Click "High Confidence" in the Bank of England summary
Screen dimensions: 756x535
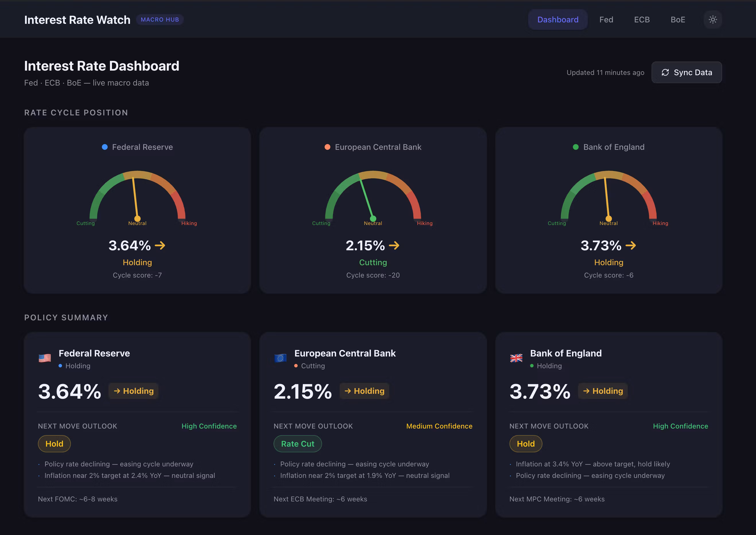(x=681, y=426)
